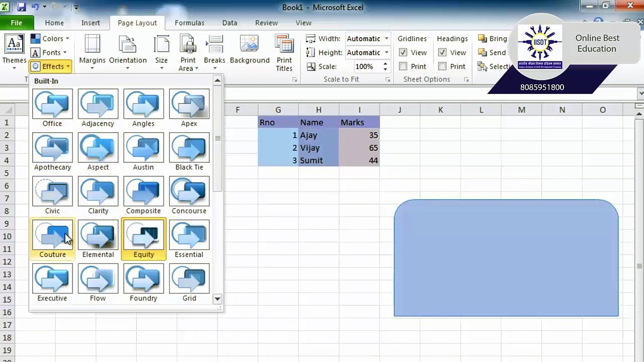This screenshot has width=644, height=362.
Task: Click the Save icon in quick access toolbar
Action: click(x=21, y=7)
